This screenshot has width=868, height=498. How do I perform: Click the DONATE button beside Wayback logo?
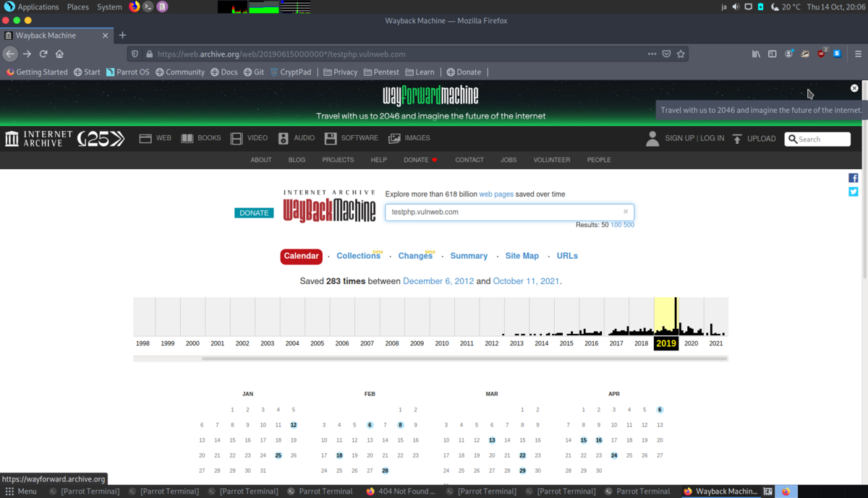(254, 212)
